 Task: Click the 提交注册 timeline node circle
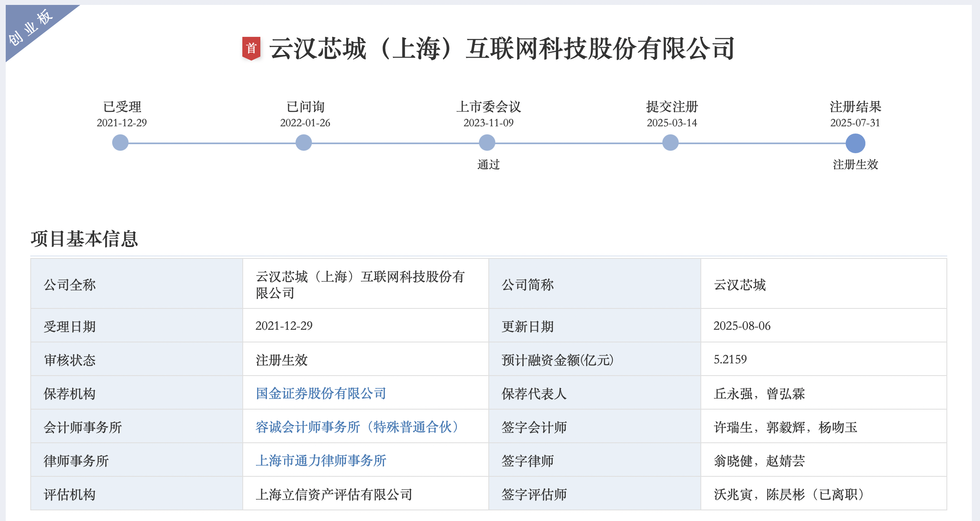click(x=671, y=143)
